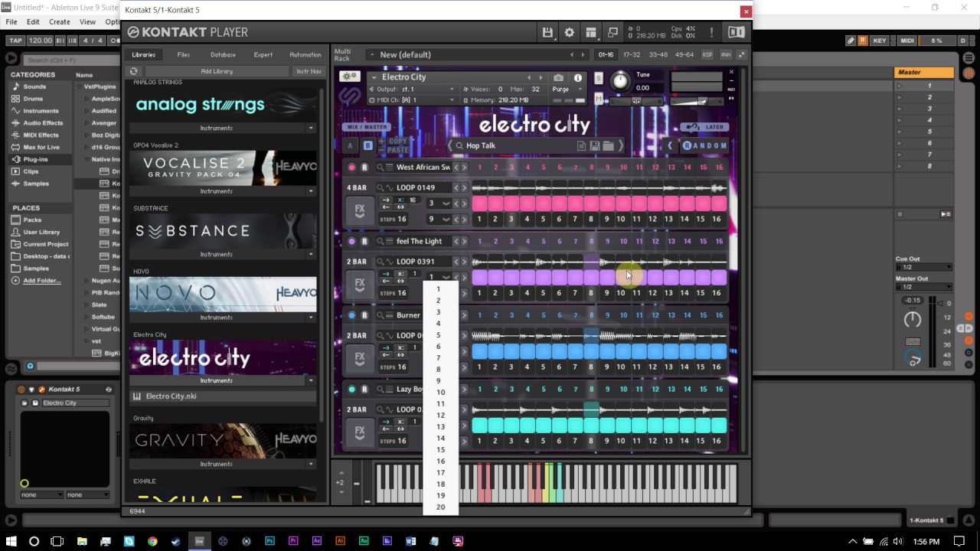The height and width of the screenshot is (551, 980).
Task: Toggle the R button on Lazy Boy track
Action: (x=364, y=390)
